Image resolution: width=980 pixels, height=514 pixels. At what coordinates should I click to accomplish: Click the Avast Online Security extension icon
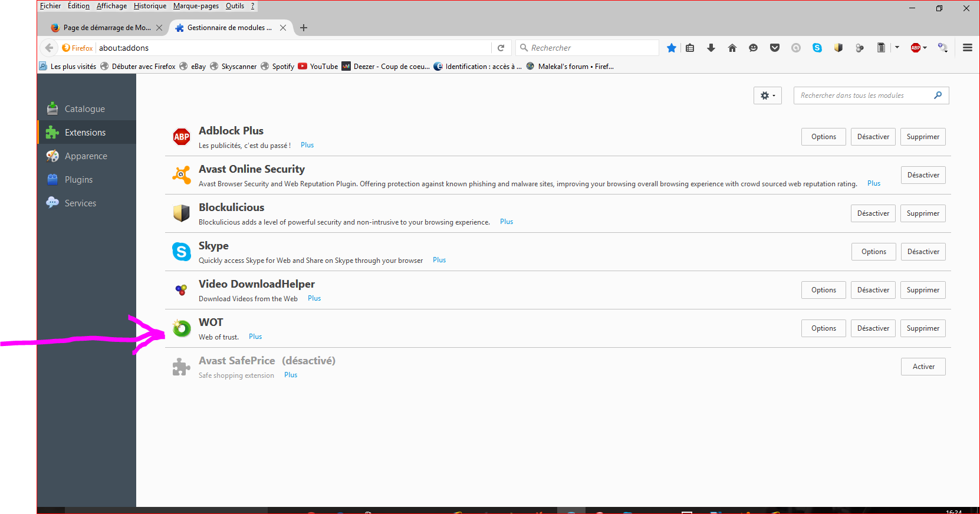click(x=182, y=175)
